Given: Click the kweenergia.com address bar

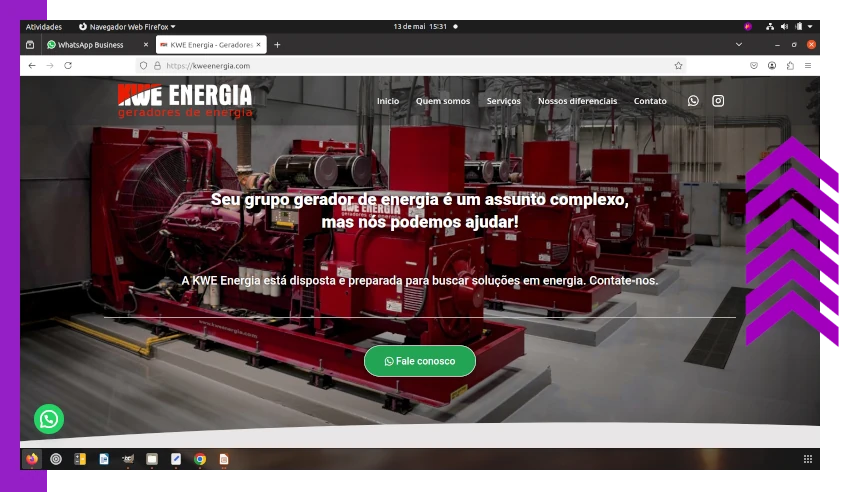Looking at the screenshot, I should [400, 65].
